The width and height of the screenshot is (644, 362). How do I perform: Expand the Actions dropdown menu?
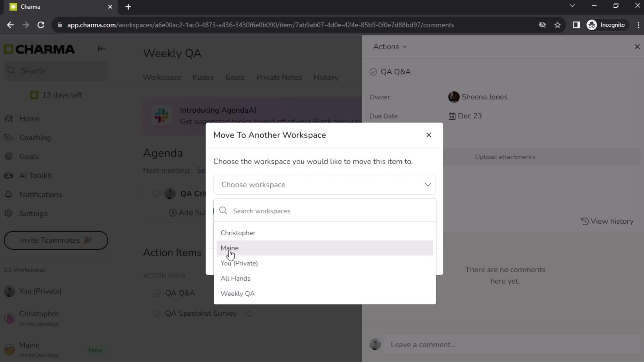tap(389, 46)
